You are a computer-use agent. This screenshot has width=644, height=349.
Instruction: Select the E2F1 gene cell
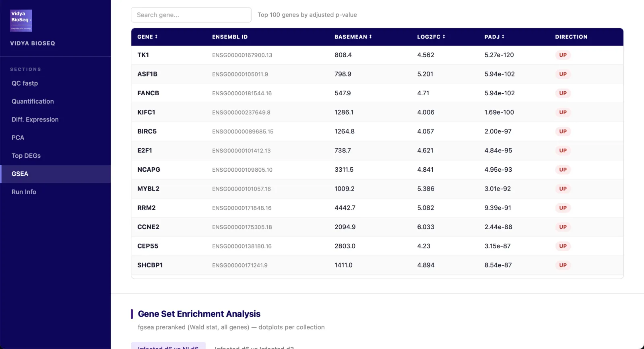(x=144, y=150)
